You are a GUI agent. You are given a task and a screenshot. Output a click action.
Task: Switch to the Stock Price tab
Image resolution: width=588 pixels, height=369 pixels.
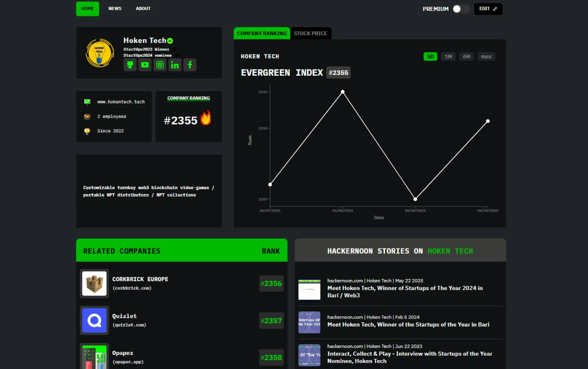click(310, 33)
